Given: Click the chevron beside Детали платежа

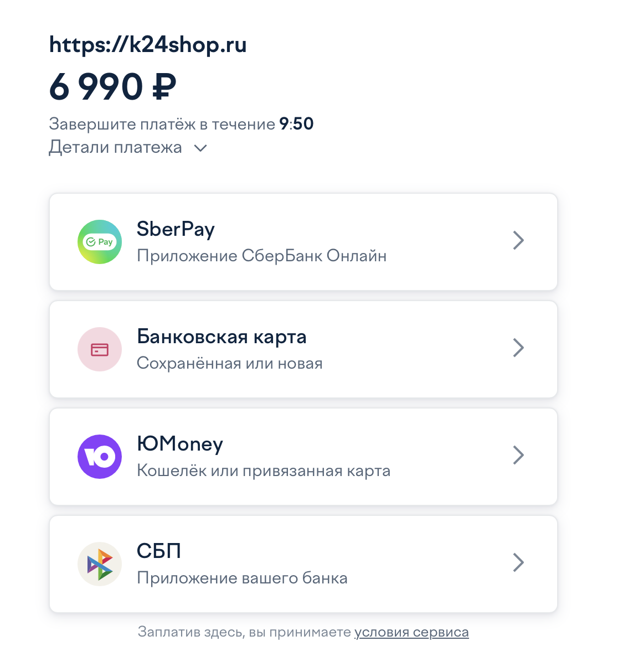Looking at the screenshot, I should 200,148.
